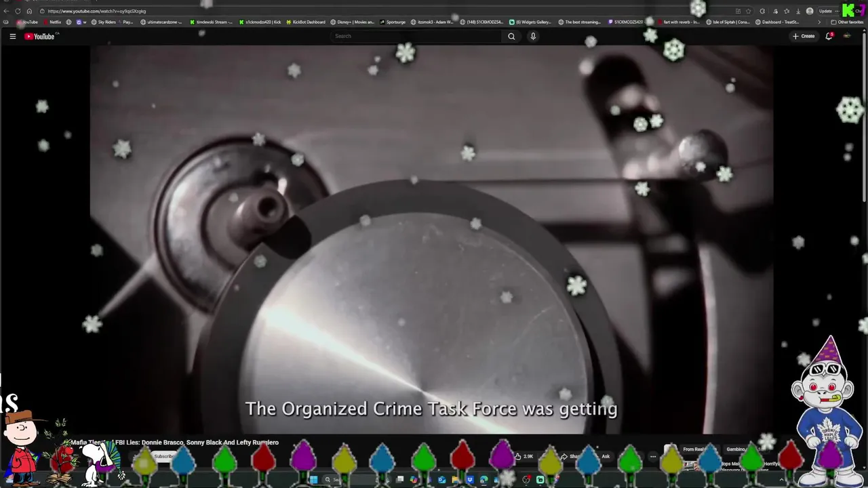Open the ultimatecardzone bookmark

(x=161, y=22)
